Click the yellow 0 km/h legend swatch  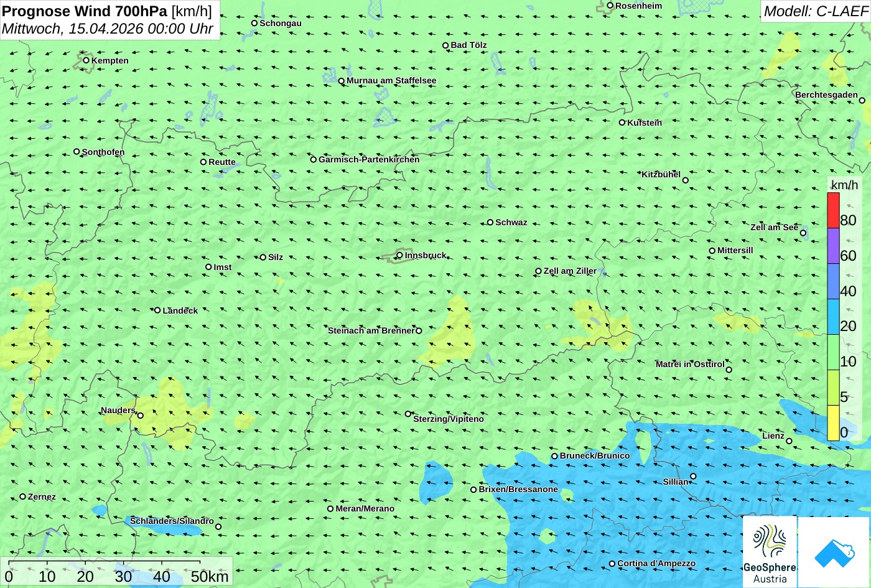tap(833, 423)
